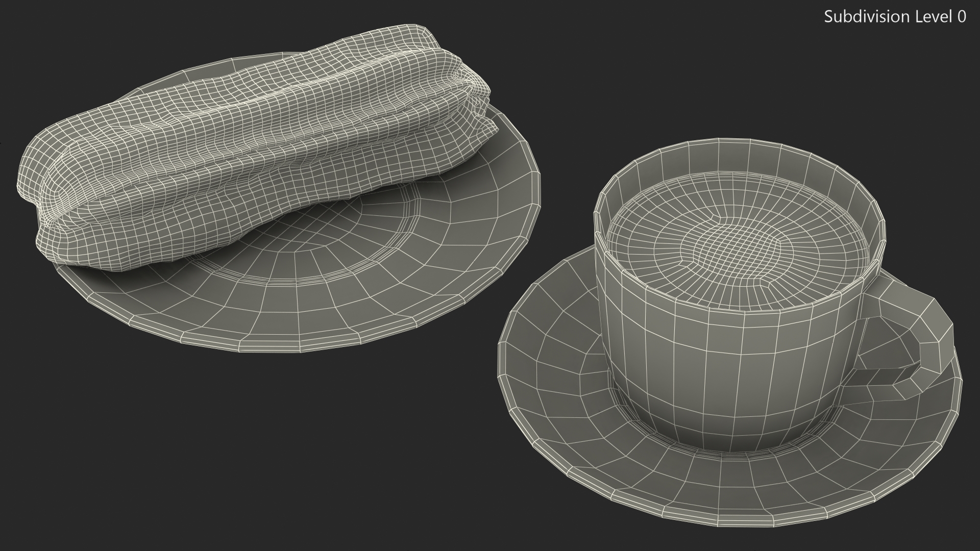Click the Subdivision Level 0 label
980x551 pixels.
coord(895,17)
